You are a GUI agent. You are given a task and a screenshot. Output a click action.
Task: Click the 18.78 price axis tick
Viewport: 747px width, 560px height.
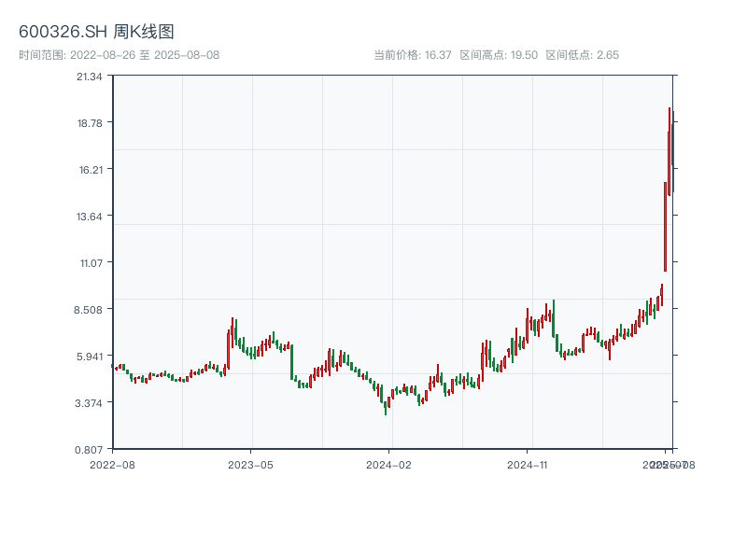[90, 122]
